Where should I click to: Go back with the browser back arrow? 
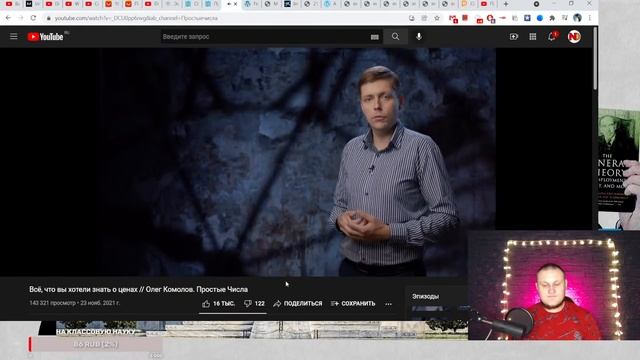pyautogui.click(x=9, y=18)
